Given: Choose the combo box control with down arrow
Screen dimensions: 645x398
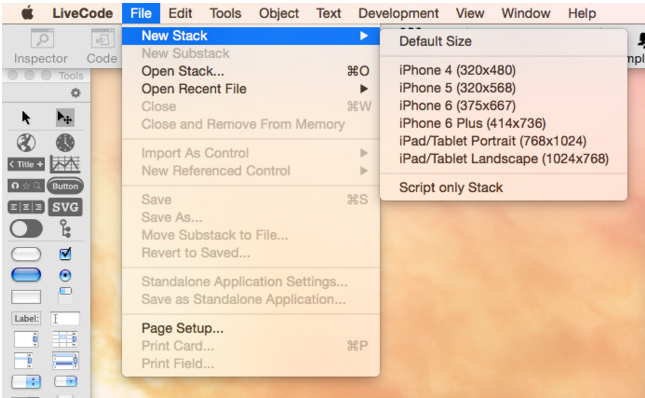Looking at the screenshot, I should pyautogui.click(x=65, y=382).
